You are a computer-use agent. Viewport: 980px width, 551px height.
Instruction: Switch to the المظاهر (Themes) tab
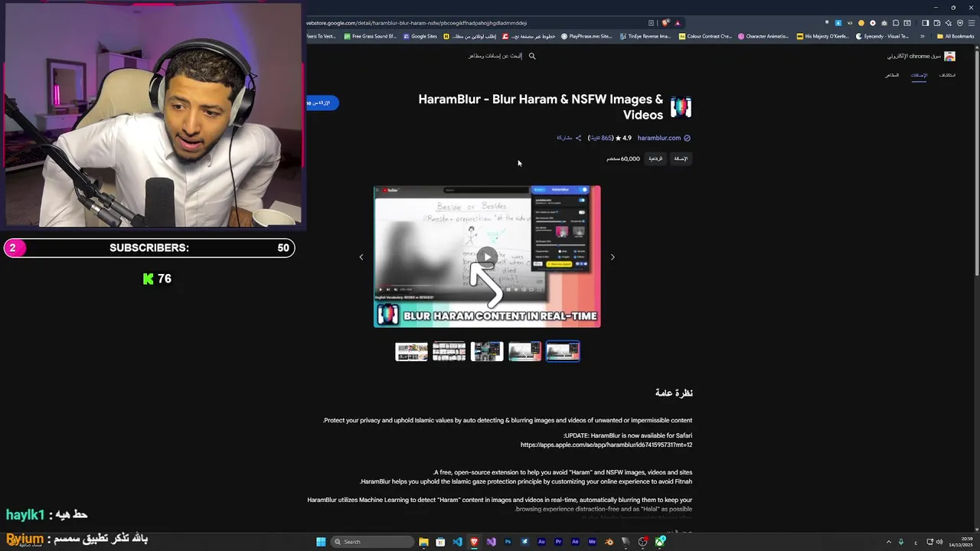pyautogui.click(x=892, y=75)
